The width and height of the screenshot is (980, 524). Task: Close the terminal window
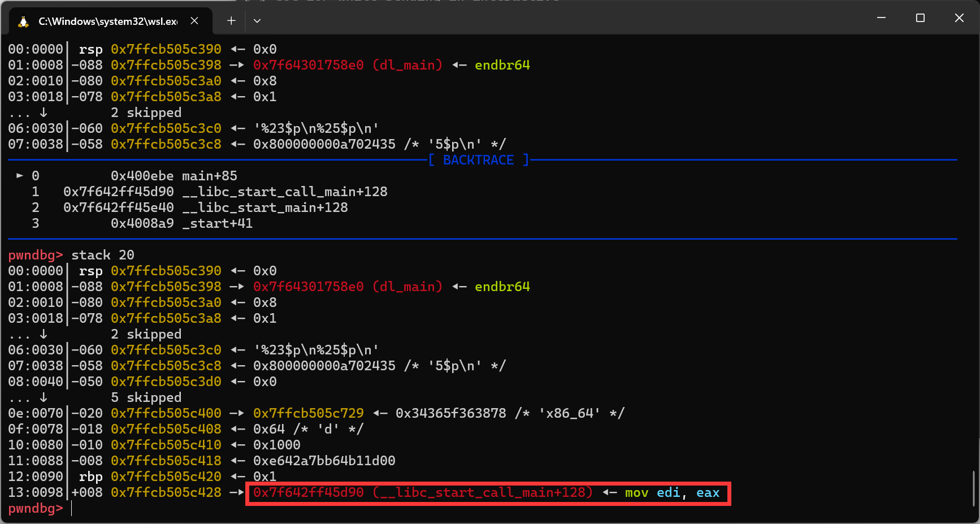tap(959, 18)
